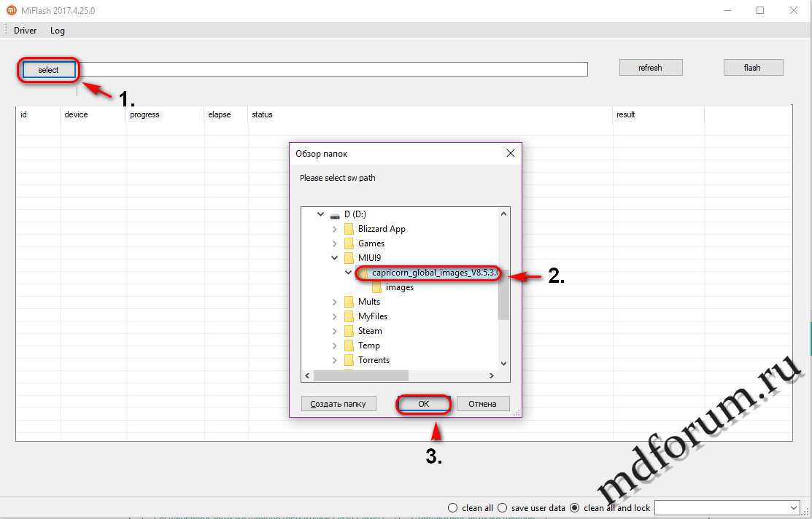Viewport: 812px width, 519px height.
Task: Expand the Torrents folder
Action: [x=335, y=360]
